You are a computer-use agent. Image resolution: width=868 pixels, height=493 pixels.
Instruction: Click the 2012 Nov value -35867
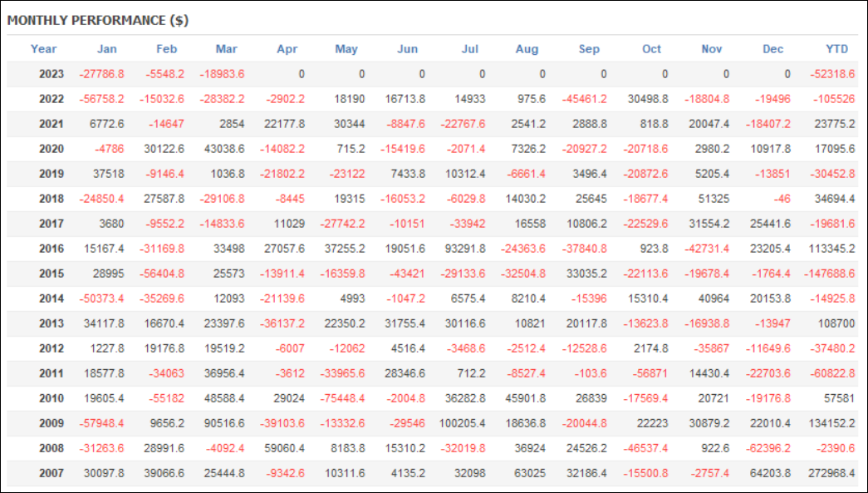[711, 348]
